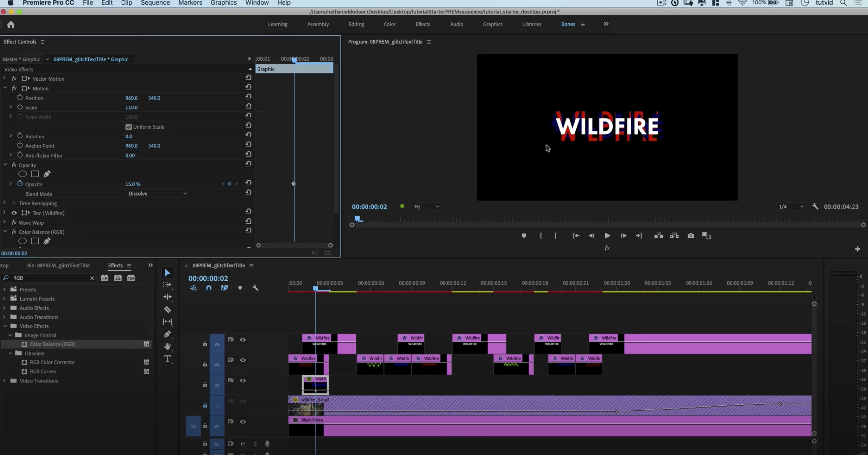The width and height of the screenshot is (868, 455).
Task: Select the Type tool
Action: [168, 358]
